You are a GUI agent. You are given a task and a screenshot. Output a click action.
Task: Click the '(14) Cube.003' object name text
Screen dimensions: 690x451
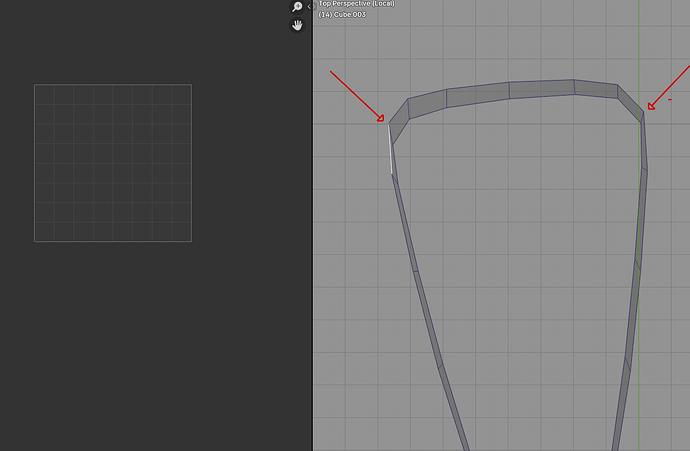[342, 15]
